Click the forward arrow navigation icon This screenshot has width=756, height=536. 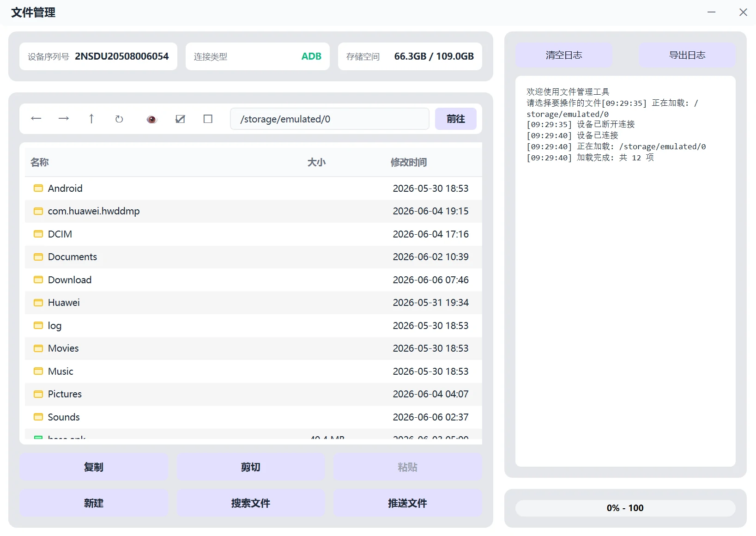[x=64, y=119]
